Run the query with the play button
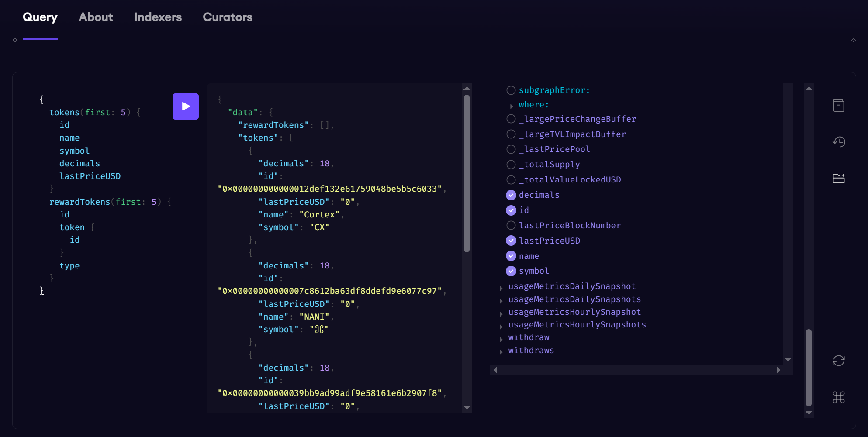The height and width of the screenshot is (437, 868). pos(186,107)
